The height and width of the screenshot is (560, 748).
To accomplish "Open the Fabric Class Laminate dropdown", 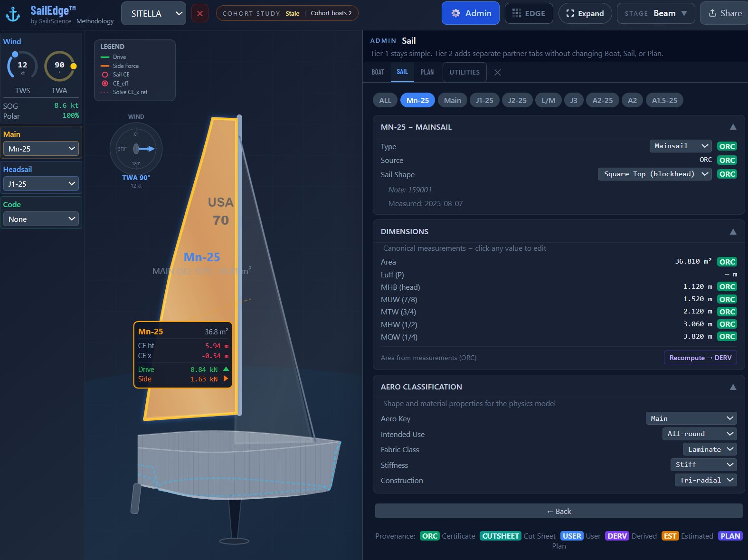I will click(710, 449).
